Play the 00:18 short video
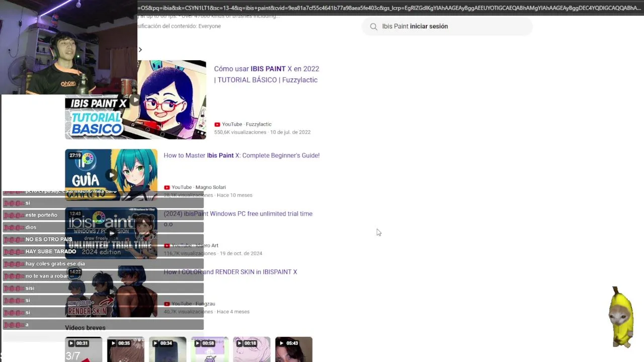 tap(252, 349)
